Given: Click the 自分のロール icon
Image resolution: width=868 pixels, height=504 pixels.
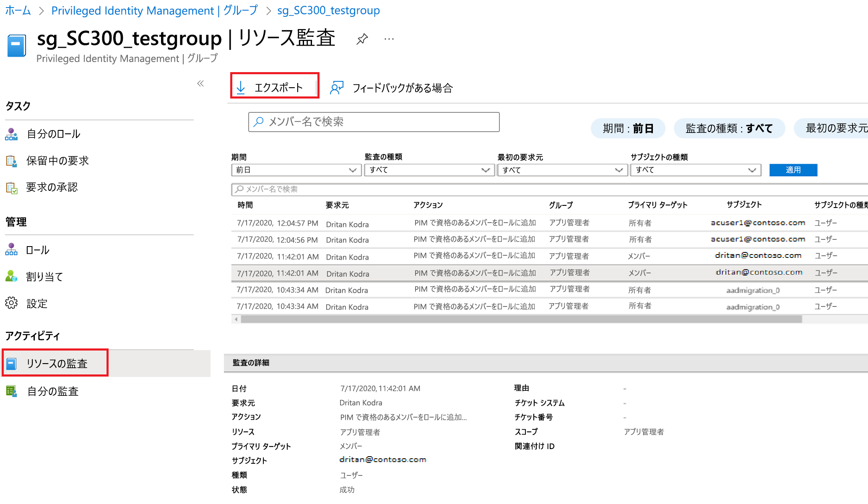Looking at the screenshot, I should (x=11, y=134).
